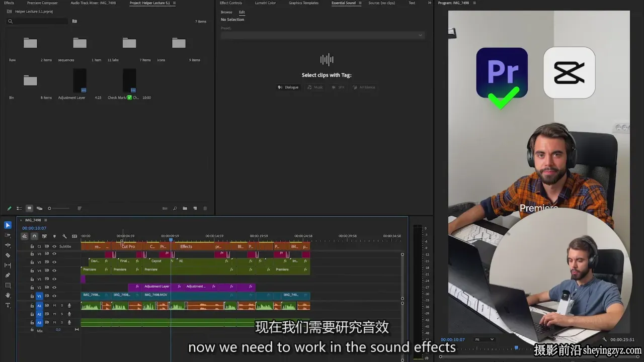This screenshot has height=362, width=644.
Task: Switch to the Lumetri Color tab
Action: [265, 3]
